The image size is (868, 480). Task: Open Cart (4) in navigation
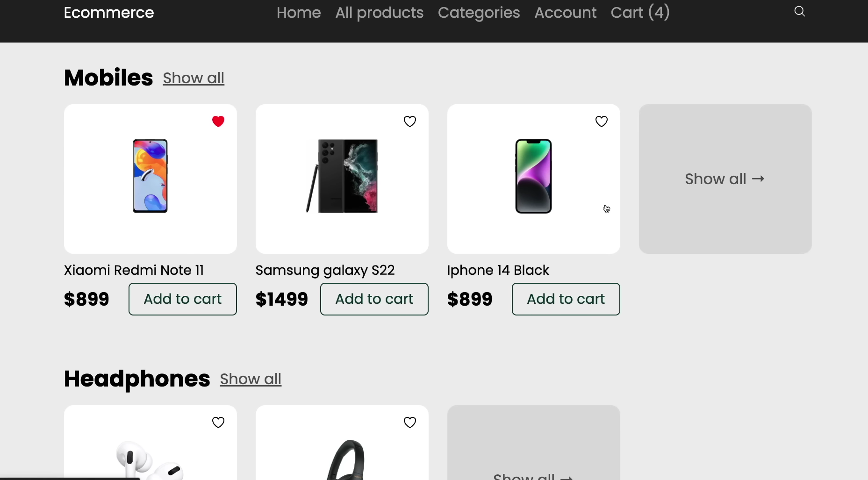640,13
